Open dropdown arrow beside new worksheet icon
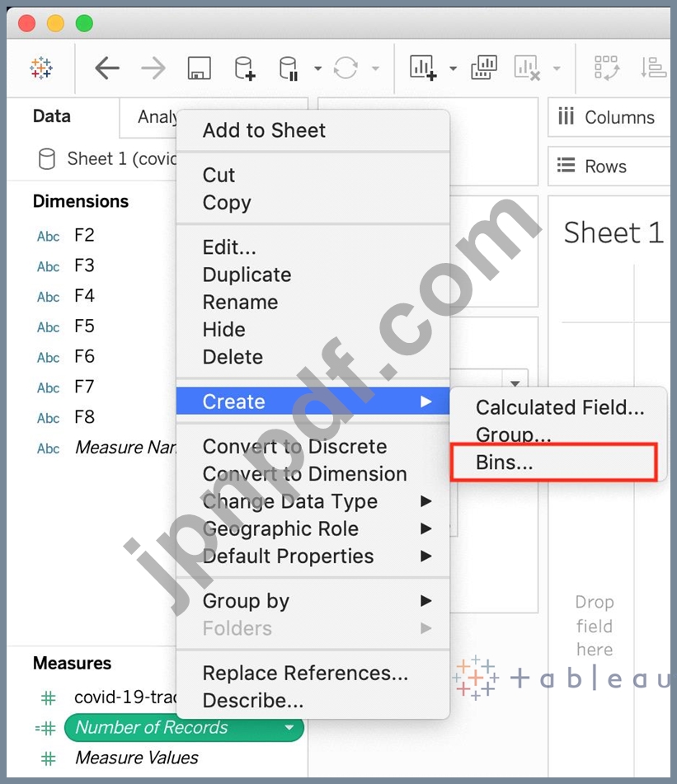 tap(453, 68)
